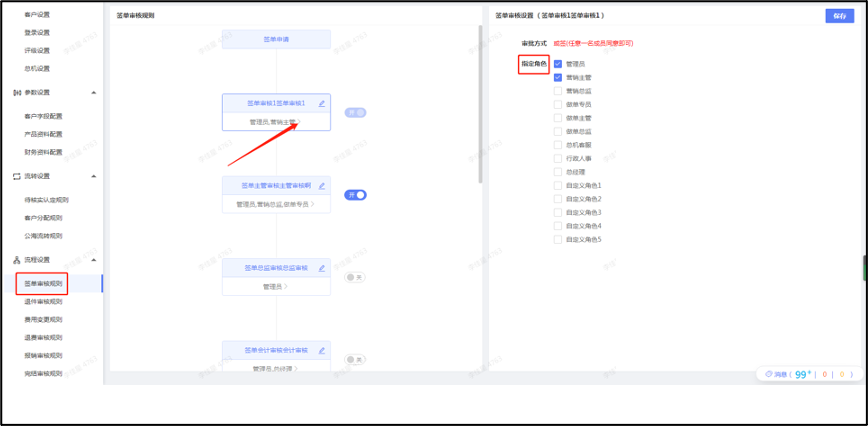This screenshot has width=868, height=427.
Task: Toggle the 签单审核1 step switch
Action: pos(355,112)
